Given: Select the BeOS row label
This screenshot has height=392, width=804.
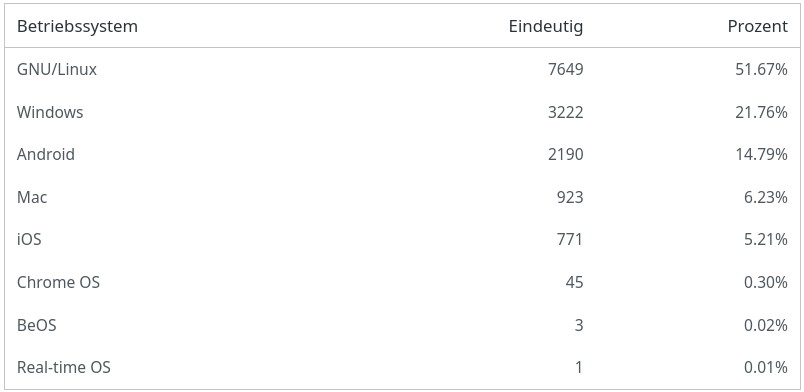Looking at the screenshot, I should click(36, 325).
